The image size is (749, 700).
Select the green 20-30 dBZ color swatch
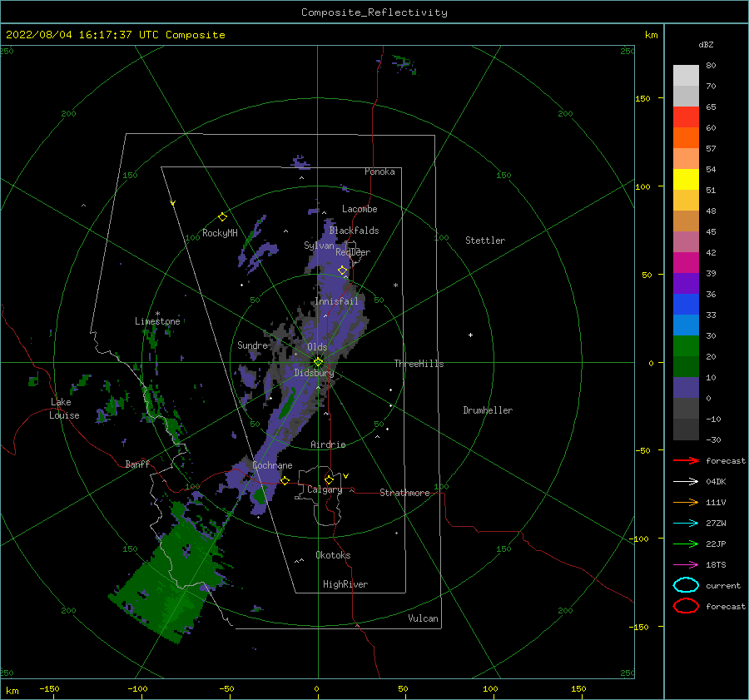coord(686,345)
